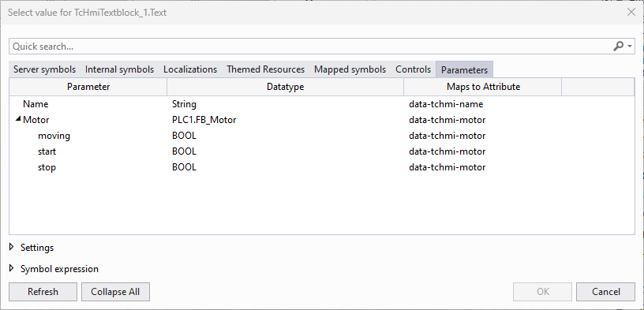Expand the Symbol expression section
The width and height of the screenshot is (644, 310).
(12, 268)
